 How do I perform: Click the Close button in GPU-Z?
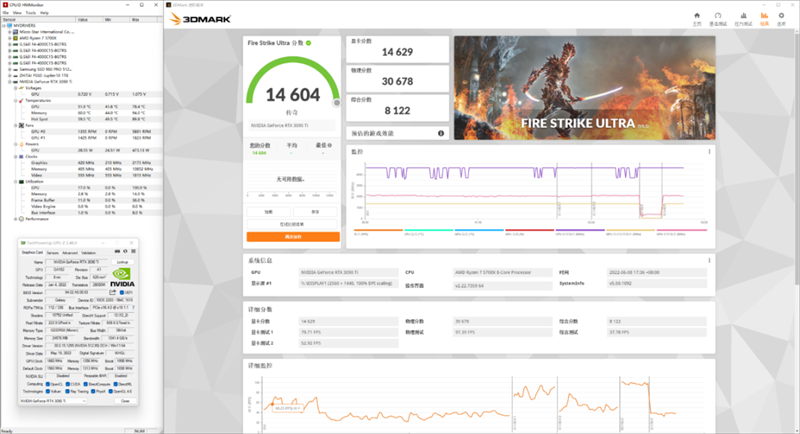125,401
